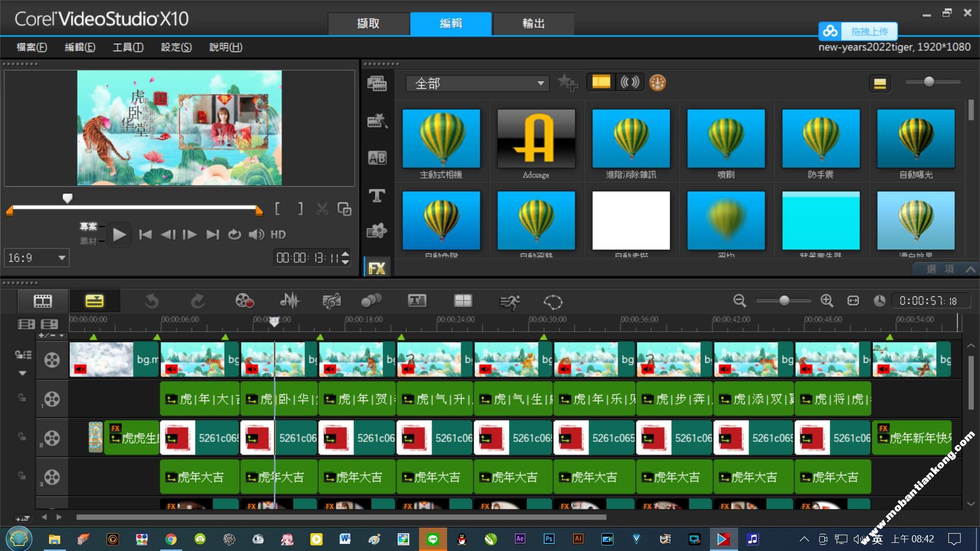The height and width of the screenshot is (551, 980).
Task: Zoom in the timeline
Action: pyautogui.click(x=827, y=301)
